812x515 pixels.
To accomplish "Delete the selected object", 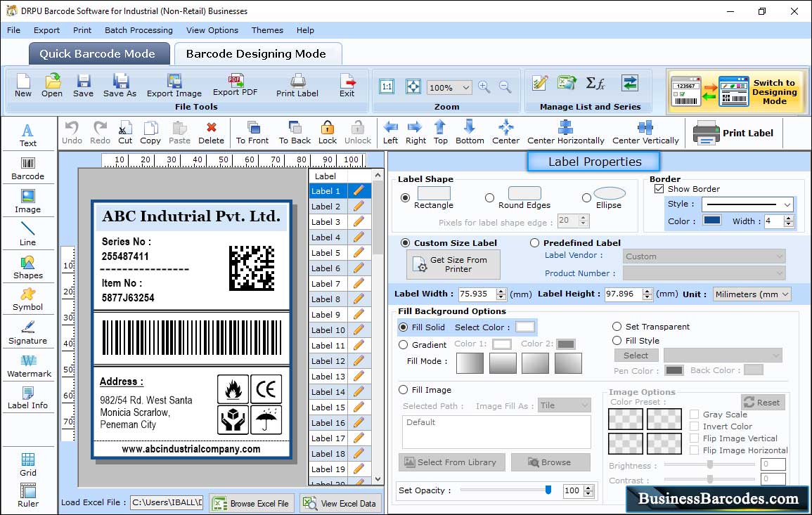I will click(x=212, y=133).
